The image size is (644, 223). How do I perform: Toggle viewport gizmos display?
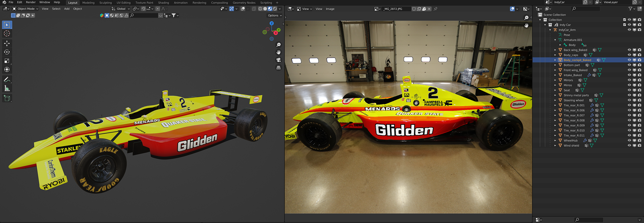(231, 9)
